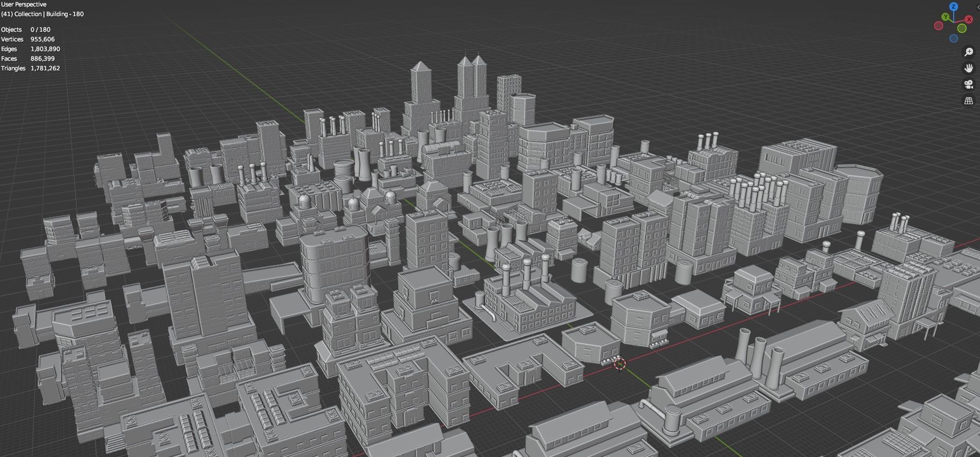Click the red X axis gizmo handle
Viewport: 980px width, 457px height.
tap(969, 19)
